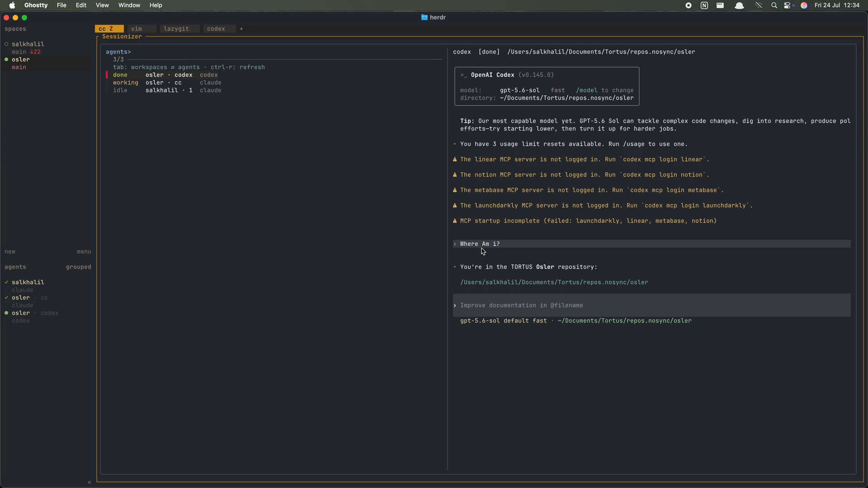This screenshot has width=868, height=488.
Task: Open the Window menu
Action: tap(129, 5)
